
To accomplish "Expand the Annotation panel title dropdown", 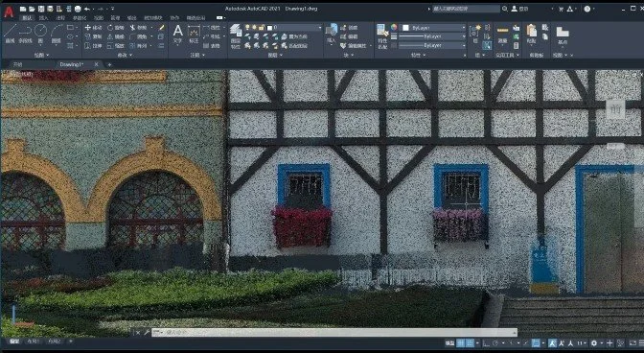I will (x=198, y=55).
